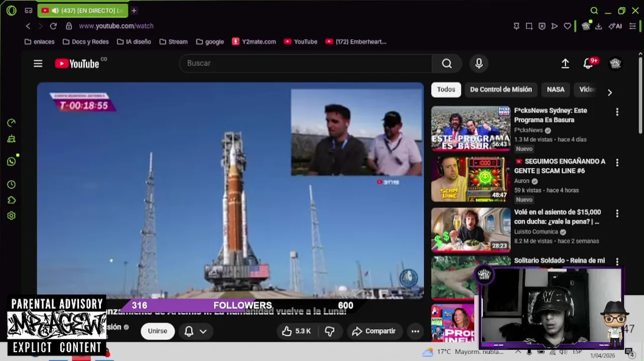Image resolution: width=644 pixels, height=361 pixels.
Task: Open the enlaces bookmarks folder
Action: click(x=39, y=42)
